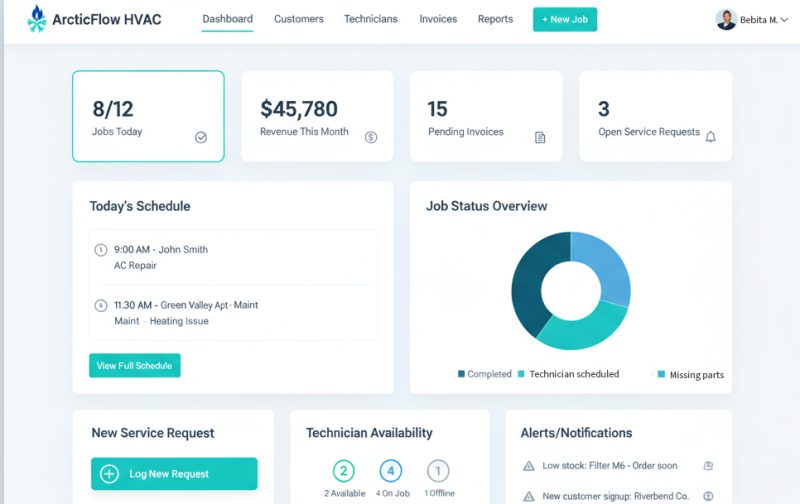Screen dimensions: 800x504
Task: Click the 3 open service requests number
Action: (604, 109)
